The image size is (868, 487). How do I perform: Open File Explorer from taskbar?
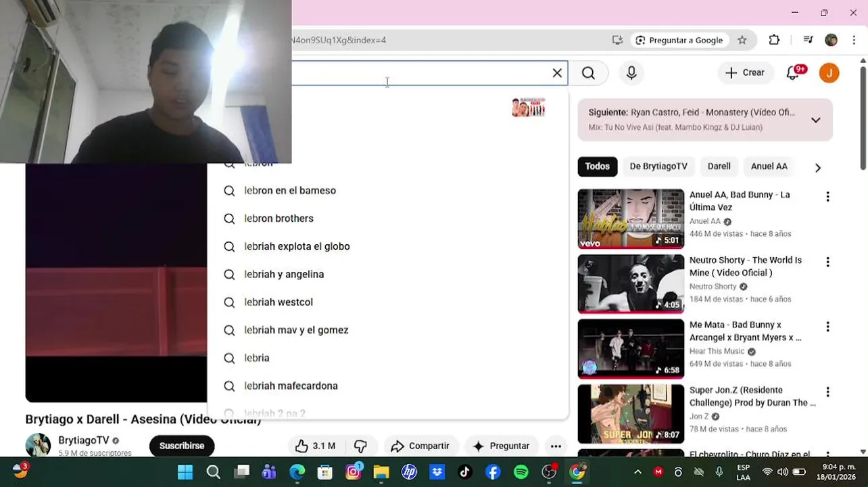click(x=381, y=472)
